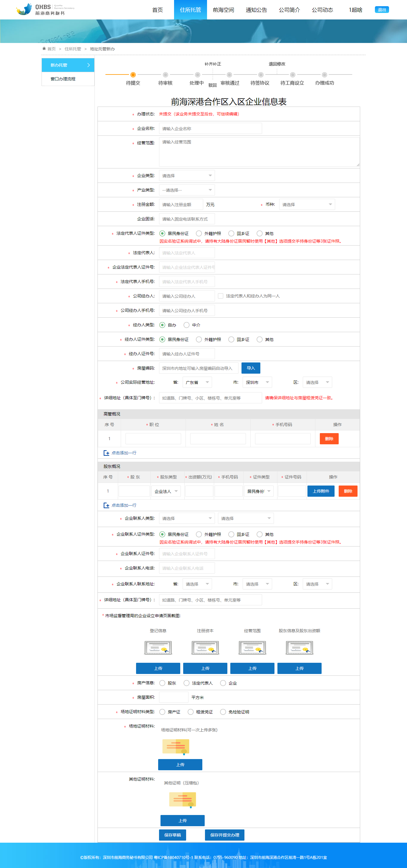
Task: Expand the 币种 currency dropdown
Action: pyautogui.click(x=307, y=205)
